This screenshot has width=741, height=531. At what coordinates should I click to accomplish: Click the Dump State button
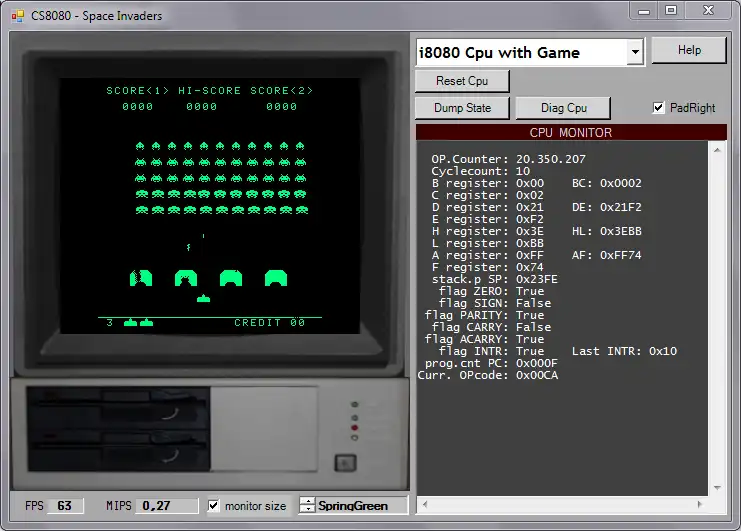coord(462,108)
